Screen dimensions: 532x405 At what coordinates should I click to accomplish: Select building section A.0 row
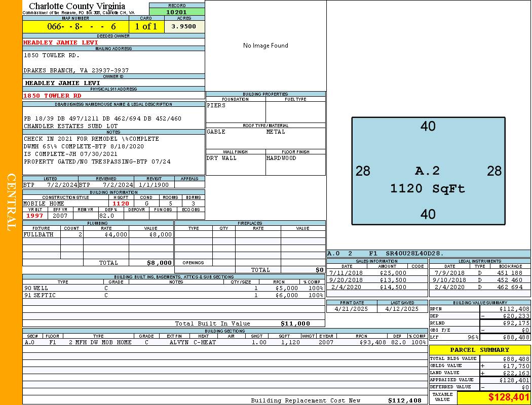[224, 342]
